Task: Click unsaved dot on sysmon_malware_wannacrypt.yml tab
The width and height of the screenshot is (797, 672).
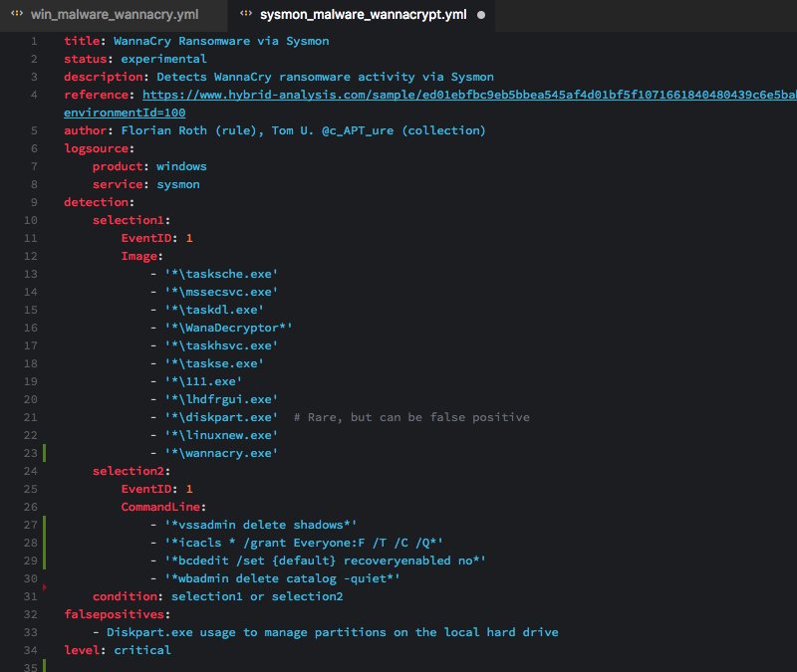Action: click(x=481, y=15)
